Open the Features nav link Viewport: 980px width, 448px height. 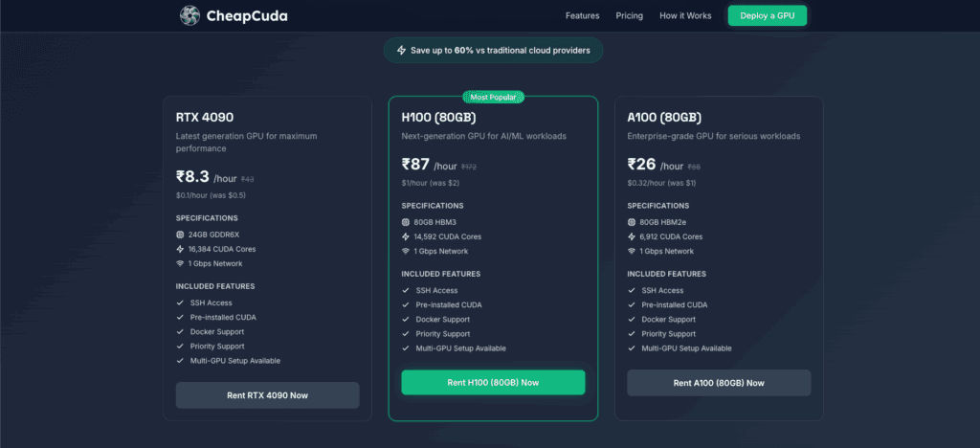coord(582,16)
